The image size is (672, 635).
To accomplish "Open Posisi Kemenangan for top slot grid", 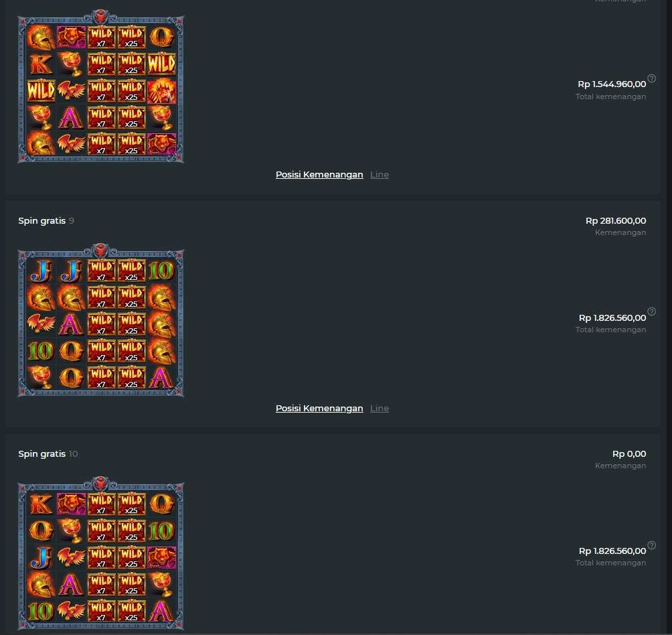I will pyautogui.click(x=319, y=175).
